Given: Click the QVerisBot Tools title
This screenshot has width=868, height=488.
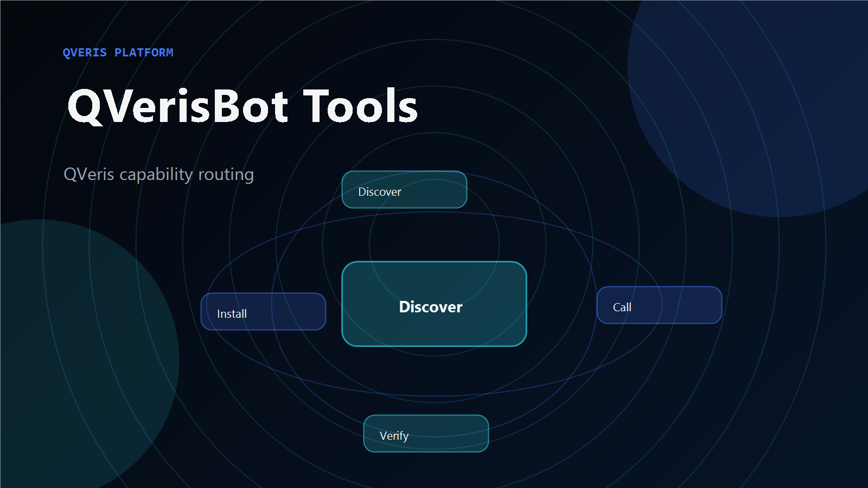Looking at the screenshot, I should click(242, 106).
